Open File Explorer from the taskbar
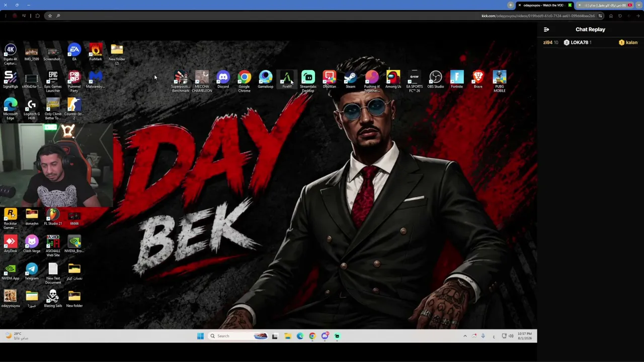644x362 pixels. click(x=287, y=336)
